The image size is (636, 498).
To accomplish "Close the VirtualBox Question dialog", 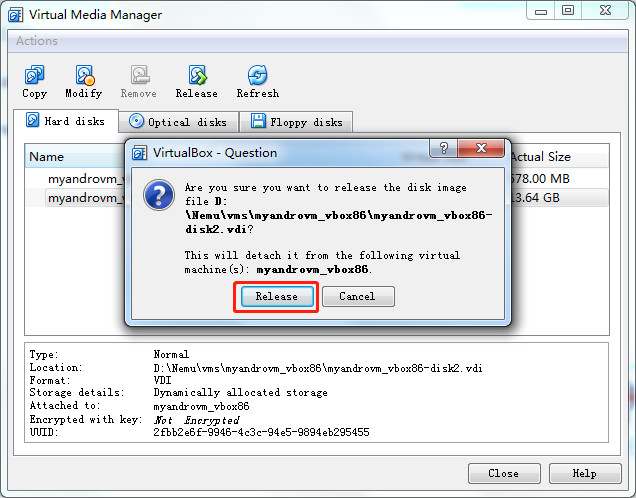I will [x=481, y=148].
